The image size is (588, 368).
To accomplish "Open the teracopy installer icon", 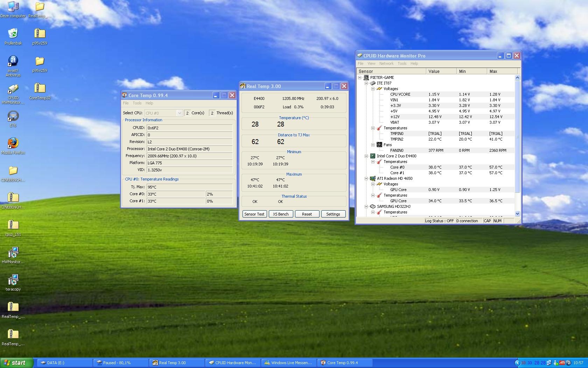I will pyautogui.click(x=13, y=280).
